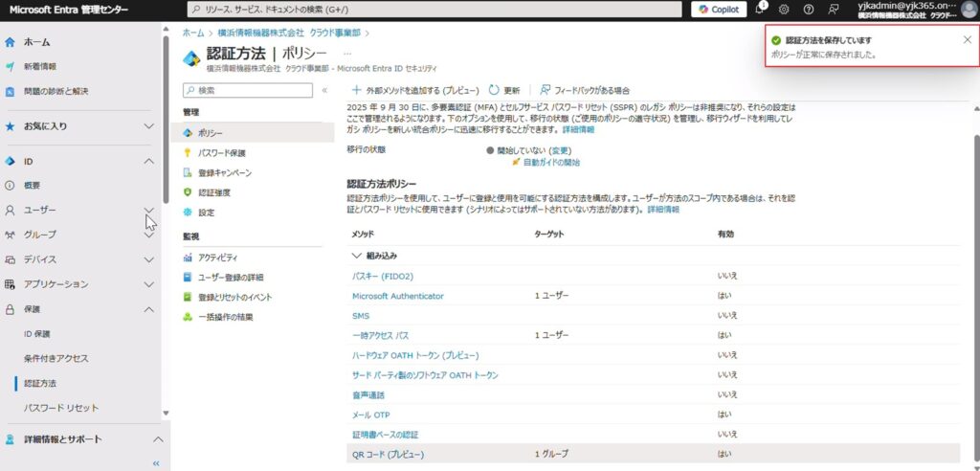Open the 一時アクセス パス method
980x471 pixels.
point(381,335)
